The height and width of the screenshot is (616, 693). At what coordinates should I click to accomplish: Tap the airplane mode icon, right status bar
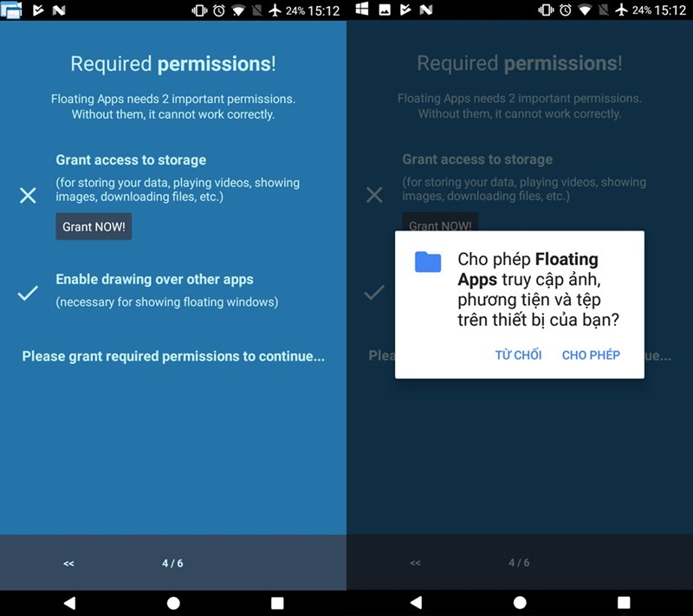click(x=621, y=10)
